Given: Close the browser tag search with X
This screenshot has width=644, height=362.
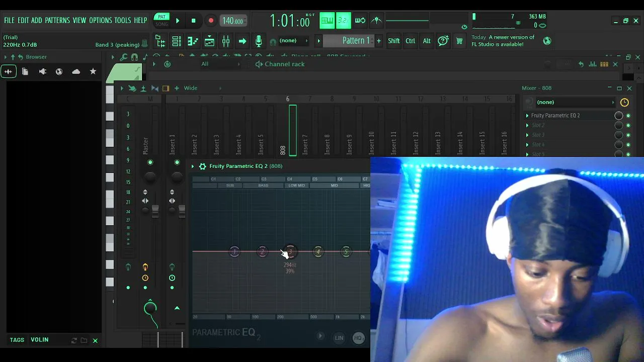Looking at the screenshot, I should pos(95,341).
